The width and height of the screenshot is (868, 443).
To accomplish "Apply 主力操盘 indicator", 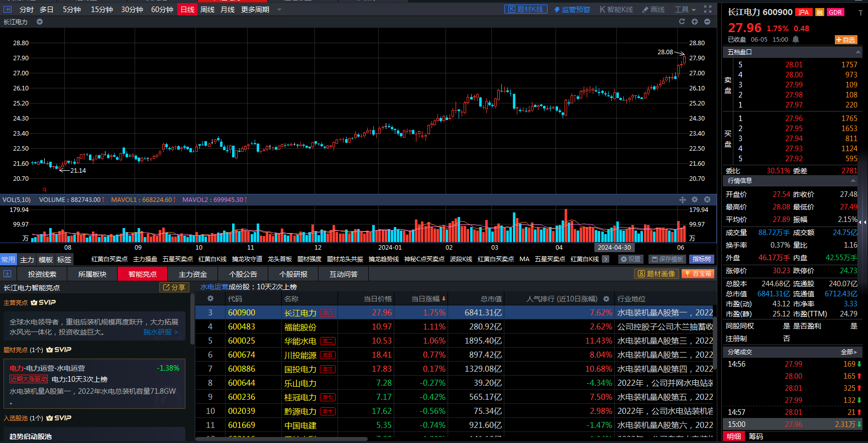I will tap(145, 259).
